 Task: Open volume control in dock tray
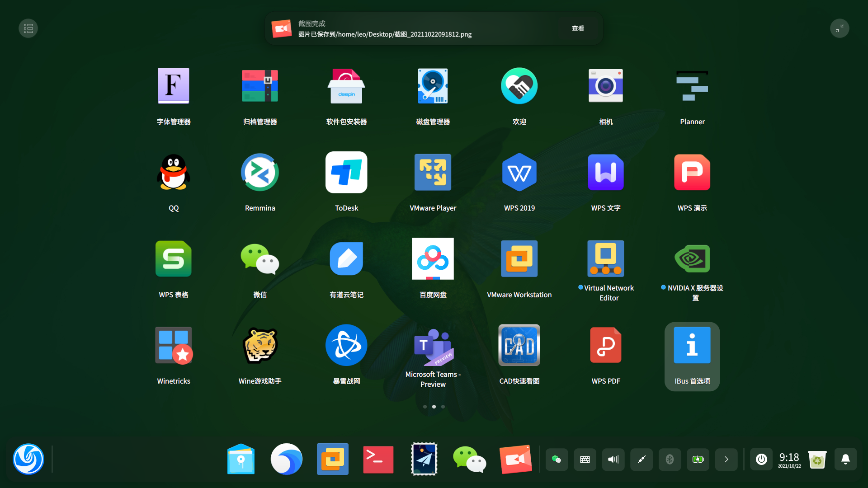tap(613, 460)
